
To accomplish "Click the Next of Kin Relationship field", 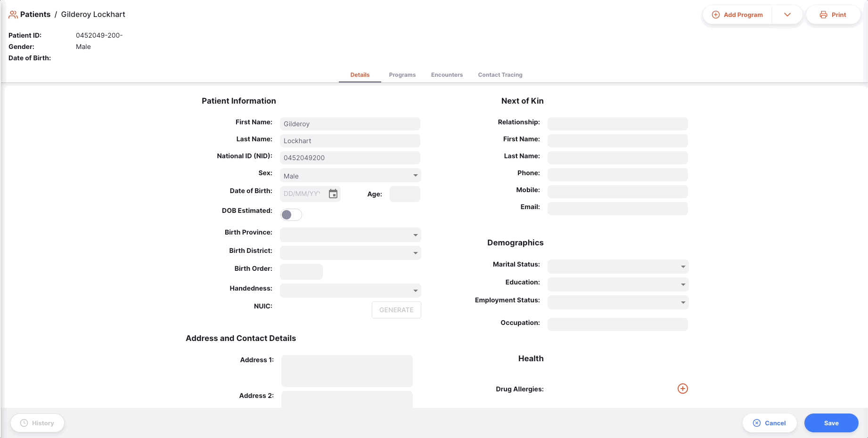I will pos(617,124).
